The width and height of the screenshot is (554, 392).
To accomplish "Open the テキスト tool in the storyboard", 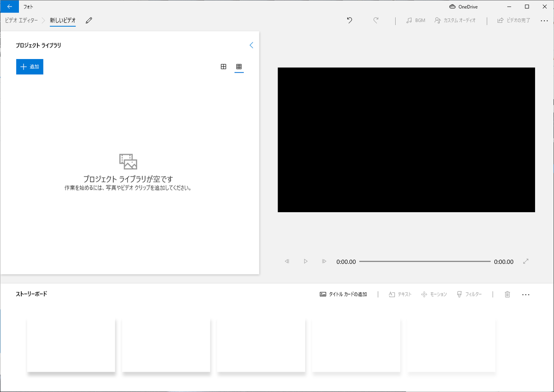I will pos(400,294).
